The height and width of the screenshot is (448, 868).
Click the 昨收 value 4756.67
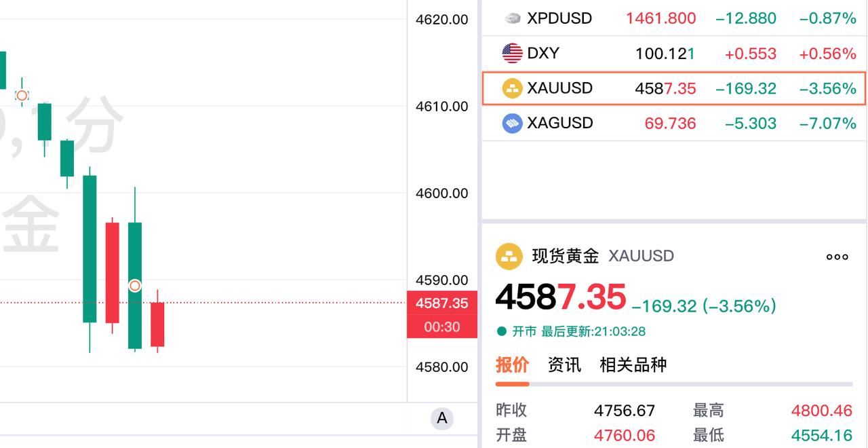625,410
